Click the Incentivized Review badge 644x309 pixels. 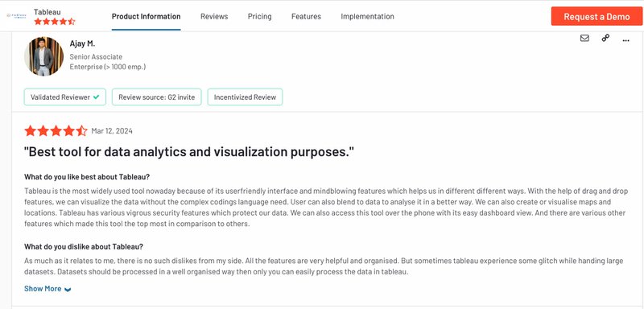246,97
